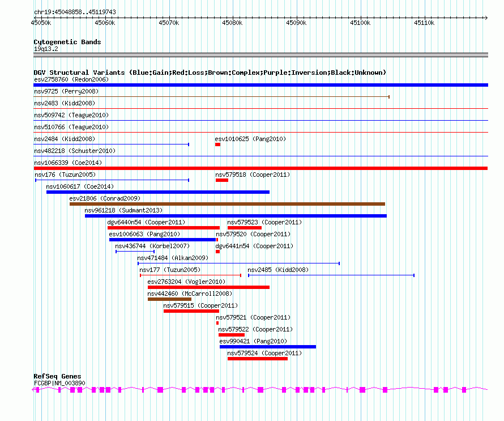Open FCGBP|NM_003890 gene label

click(x=59, y=383)
